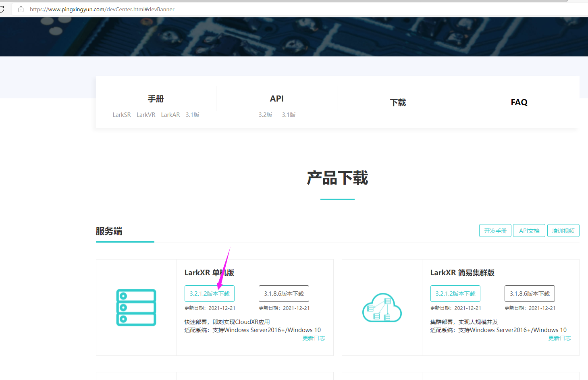The image size is (588, 380).
Task: Download 3.2.1.2 version of LarkXR 单机版
Action: click(x=210, y=293)
